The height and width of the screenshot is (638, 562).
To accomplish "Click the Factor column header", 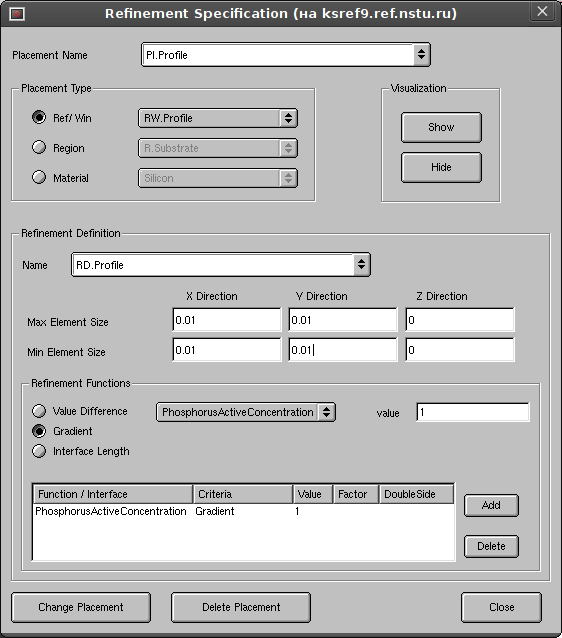I will point(356,494).
